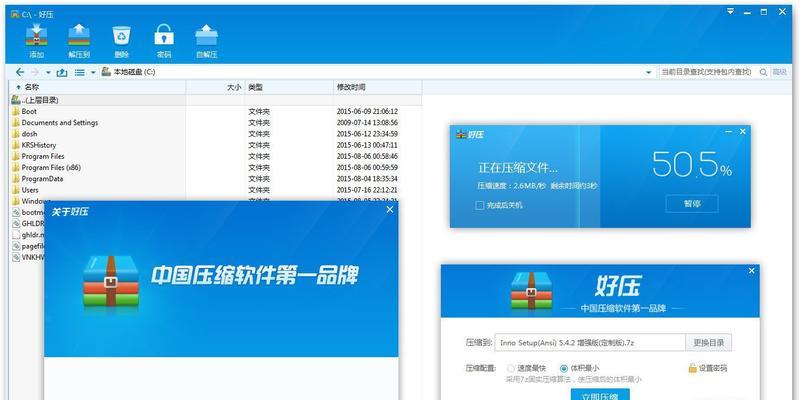
Task: Open the view mode dropdown arrow
Action: 93,73
